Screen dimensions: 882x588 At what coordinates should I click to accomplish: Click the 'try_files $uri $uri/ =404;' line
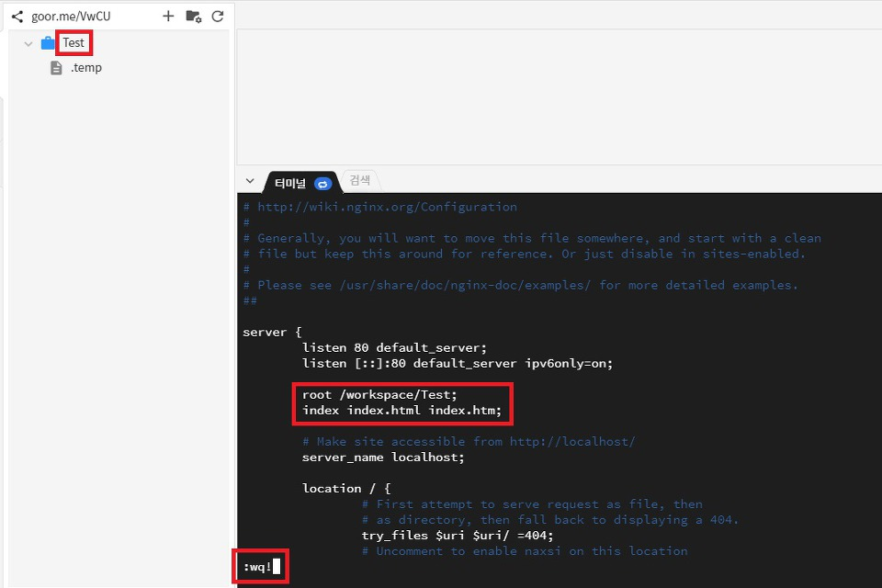(x=458, y=535)
